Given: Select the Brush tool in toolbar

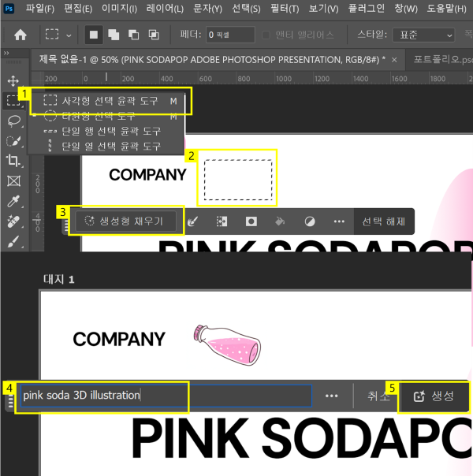Looking at the screenshot, I should tap(13, 241).
